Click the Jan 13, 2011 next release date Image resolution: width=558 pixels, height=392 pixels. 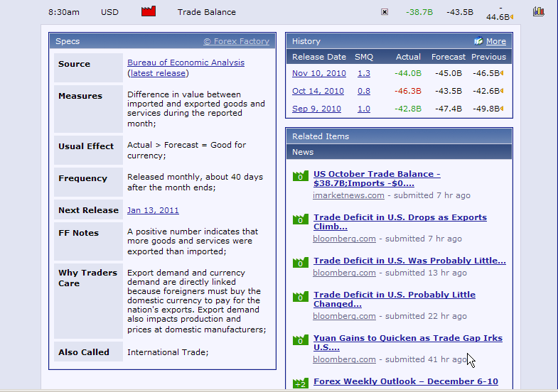(x=153, y=210)
